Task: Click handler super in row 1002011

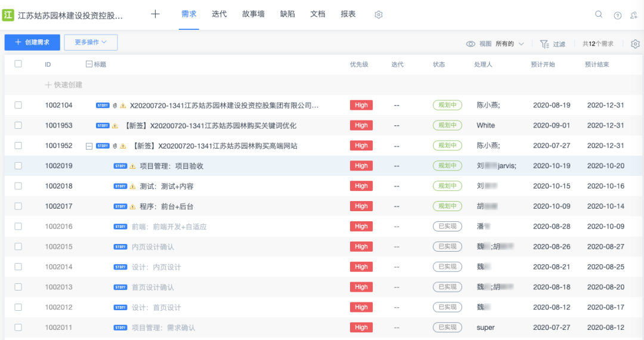Action: click(x=485, y=327)
